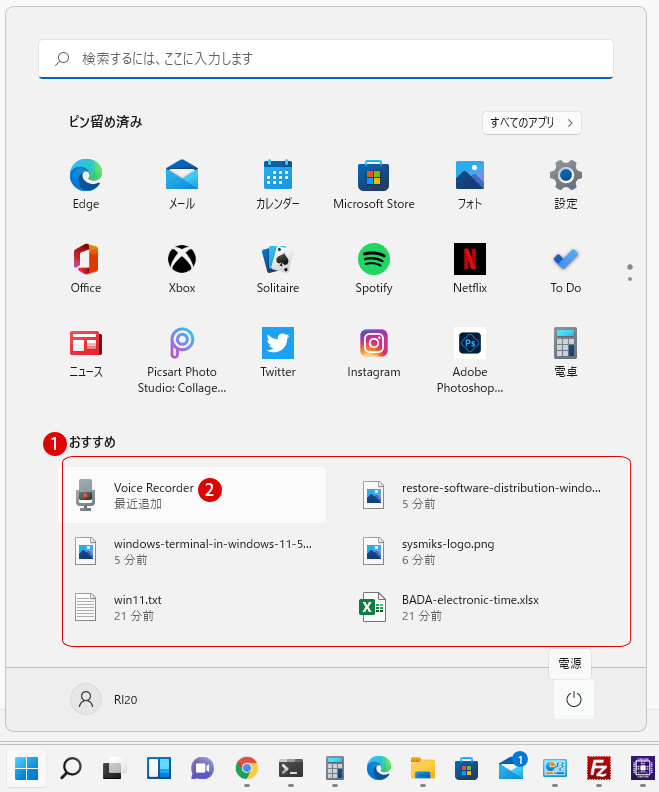This screenshot has height=792, width=659.
Task: Open 設定 from pinned apps
Action: 566,184
